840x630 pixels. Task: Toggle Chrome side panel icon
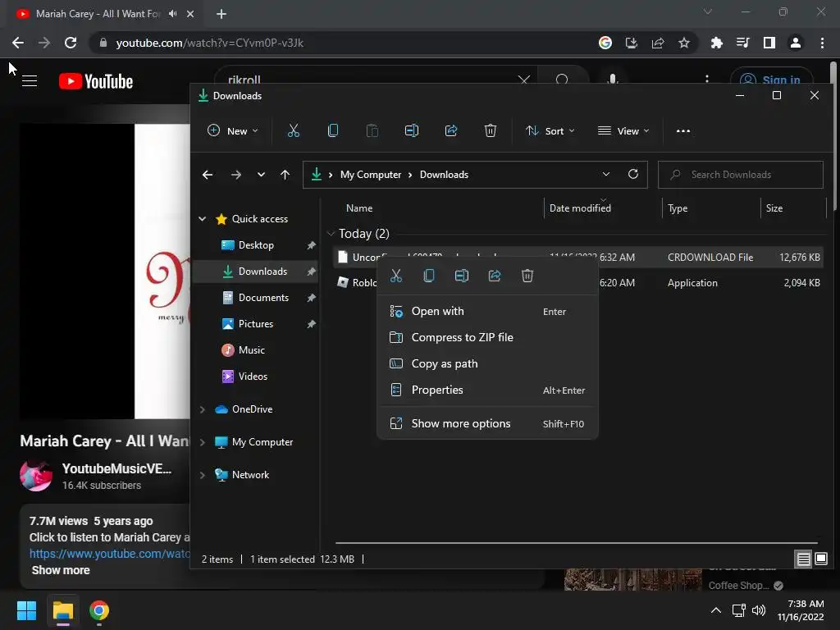pos(769,43)
